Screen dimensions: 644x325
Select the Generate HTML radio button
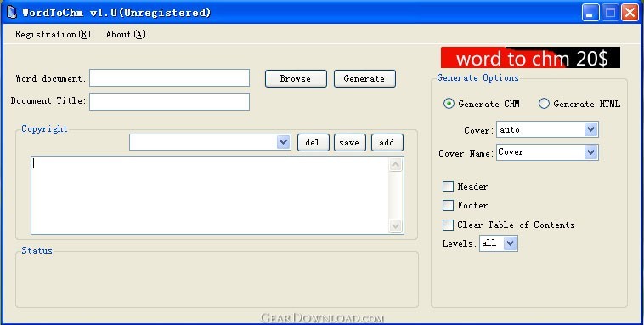[x=544, y=104]
